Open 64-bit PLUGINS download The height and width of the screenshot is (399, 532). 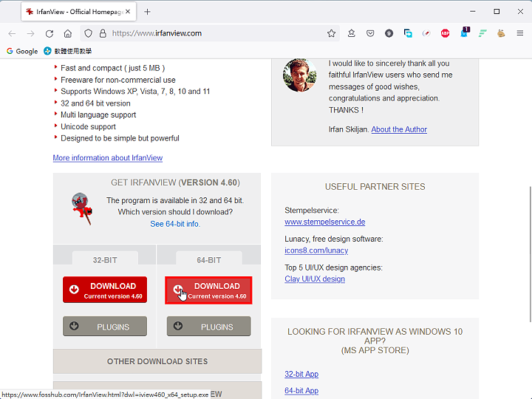(209, 327)
